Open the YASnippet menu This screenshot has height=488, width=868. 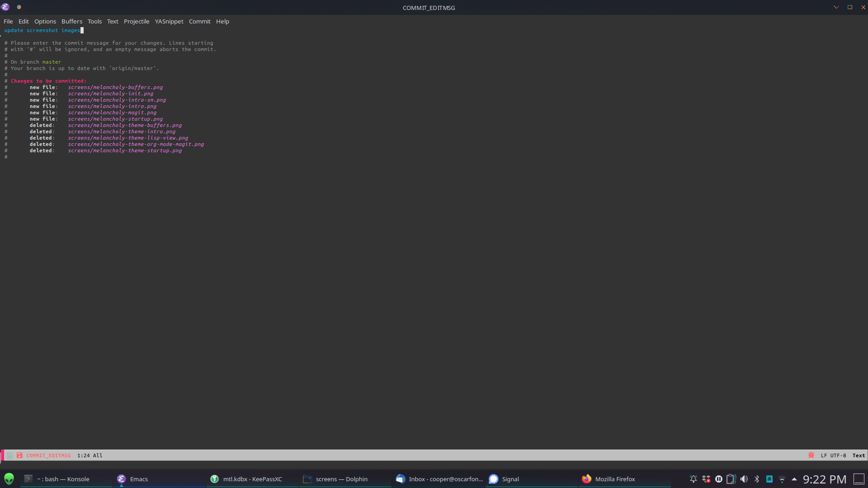click(169, 21)
